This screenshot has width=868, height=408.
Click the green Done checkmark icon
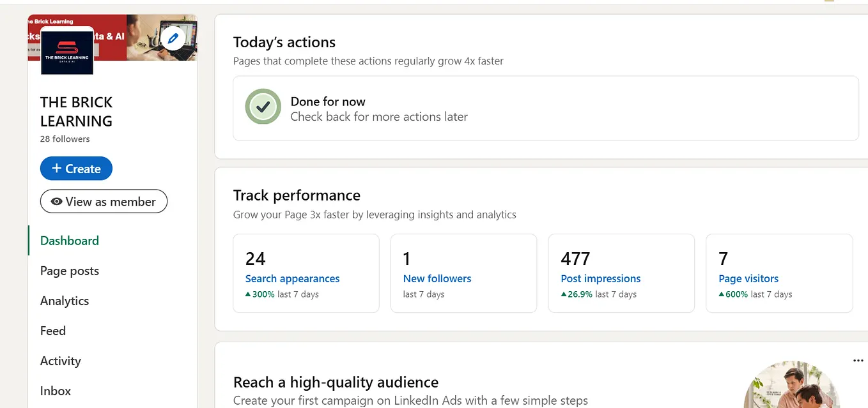click(263, 107)
